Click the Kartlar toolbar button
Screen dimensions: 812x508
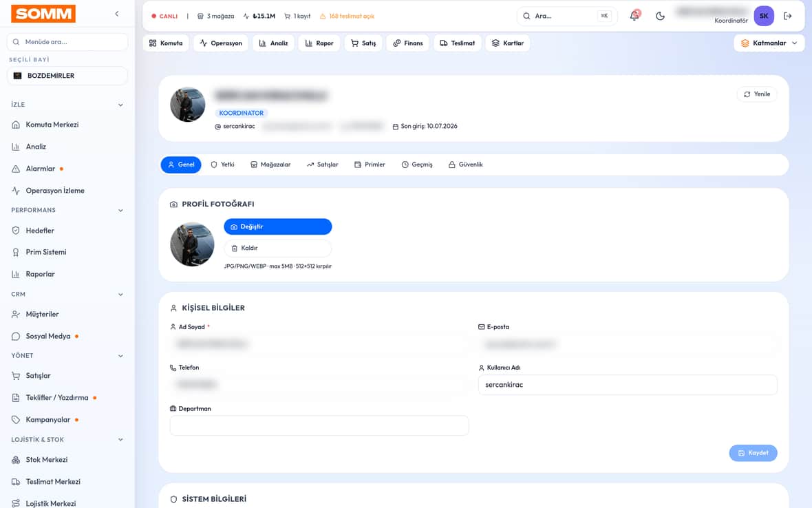[508, 43]
